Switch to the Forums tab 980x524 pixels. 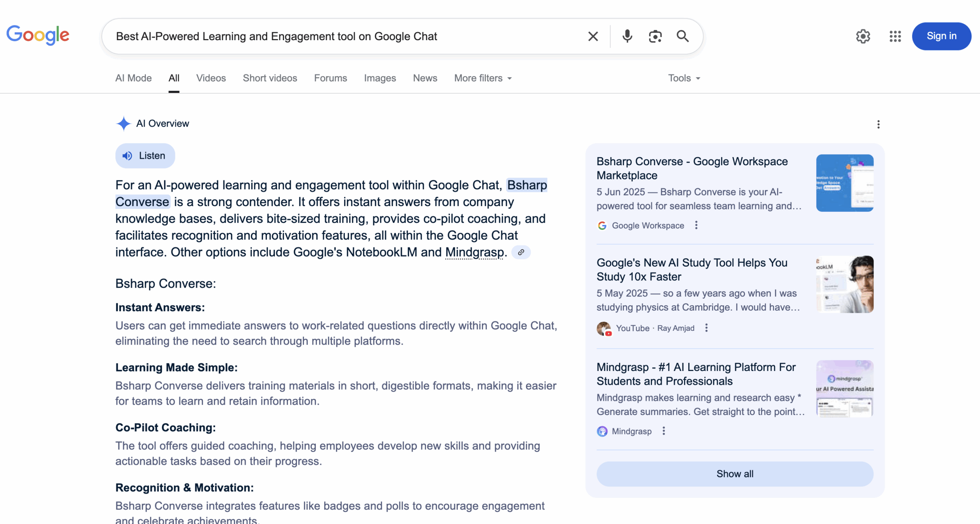[330, 78]
